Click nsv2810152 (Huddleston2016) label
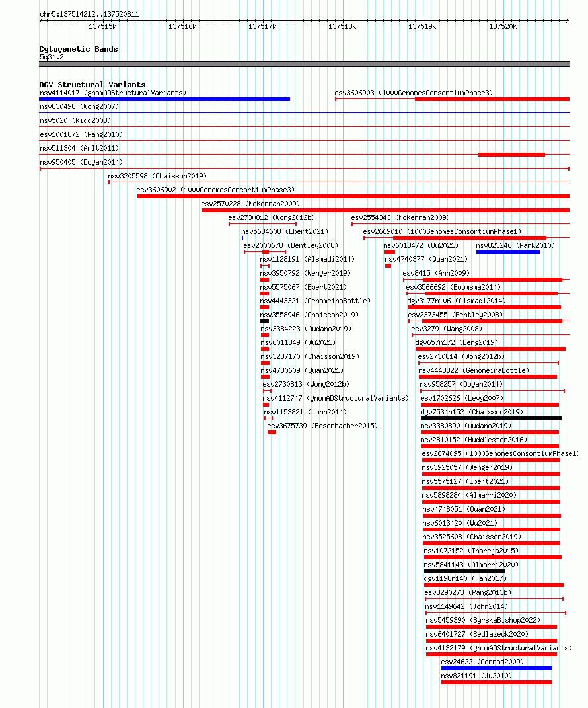The image size is (588, 708). (x=474, y=440)
